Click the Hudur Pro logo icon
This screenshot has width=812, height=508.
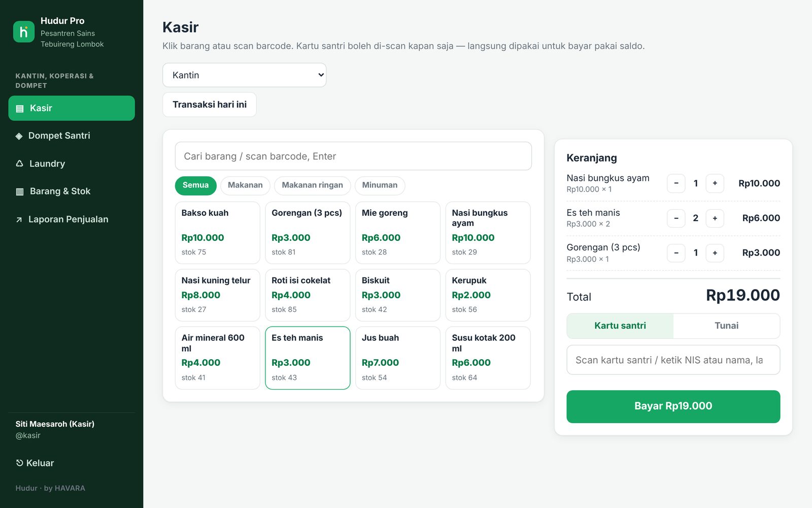24,31
